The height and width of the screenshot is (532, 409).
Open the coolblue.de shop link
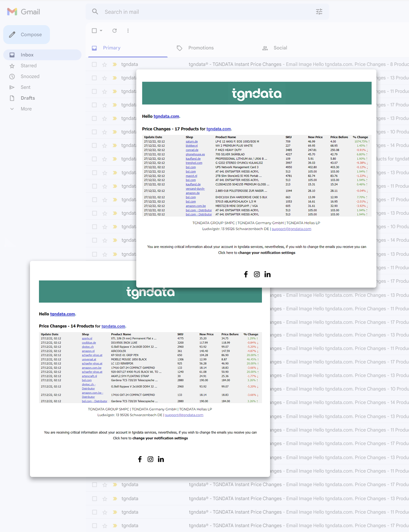[x=89, y=343]
